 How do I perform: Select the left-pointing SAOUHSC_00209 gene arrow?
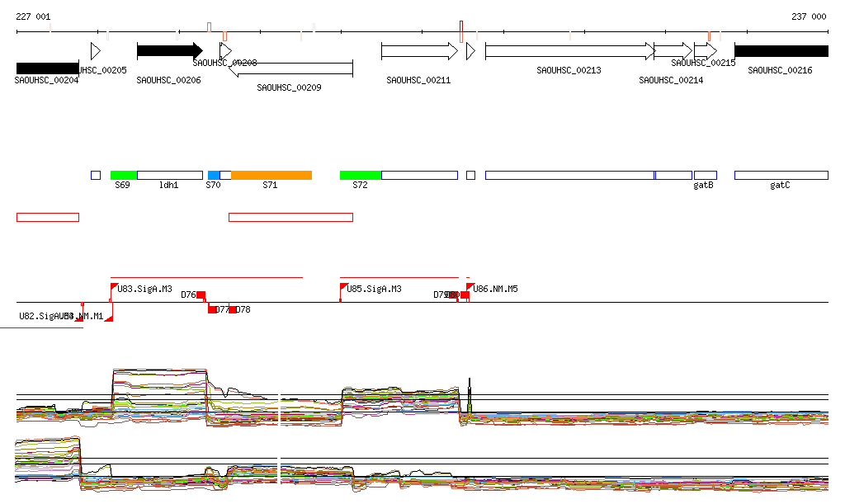pos(291,68)
